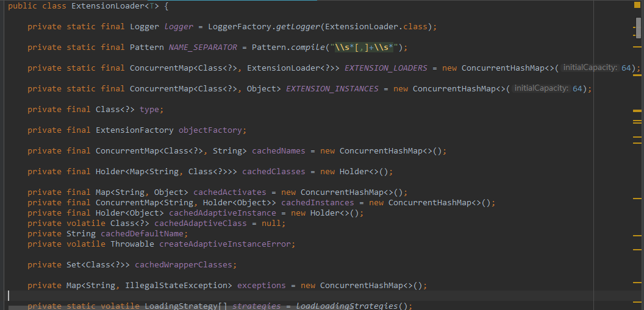Click the 'public' keyword in the class declaration
This screenshot has width=644, height=310.
22,6
